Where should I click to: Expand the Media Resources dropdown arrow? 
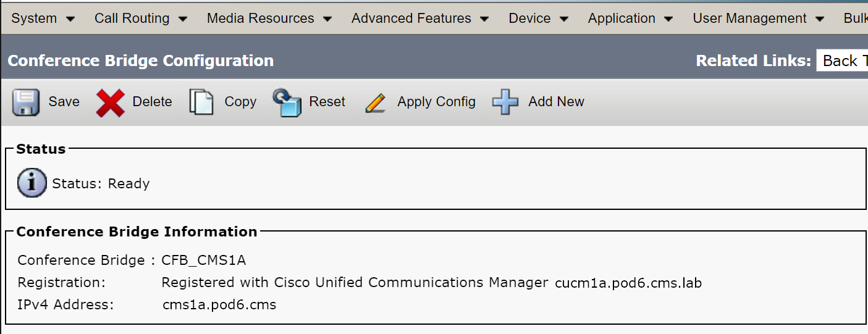coord(327,20)
